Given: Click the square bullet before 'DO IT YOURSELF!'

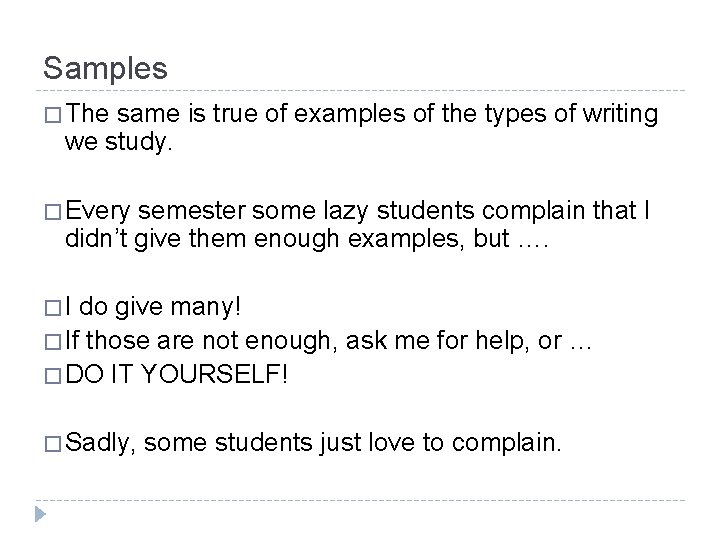Looking at the screenshot, I should click(x=53, y=376).
